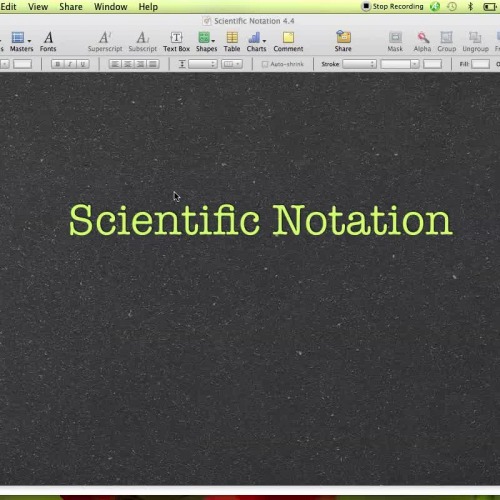The height and width of the screenshot is (500, 500).
Task: Apply Superscript formatting
Action: point(105,41)
